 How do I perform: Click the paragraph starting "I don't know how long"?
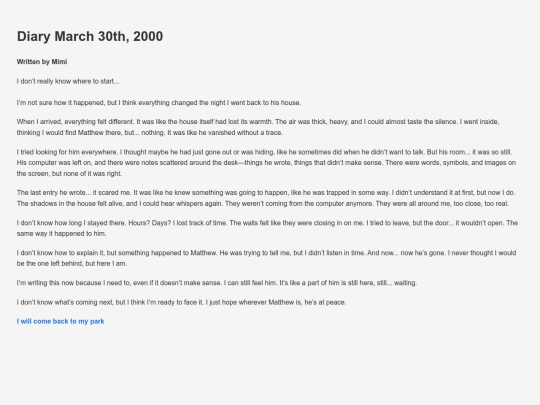pos(267,228)
